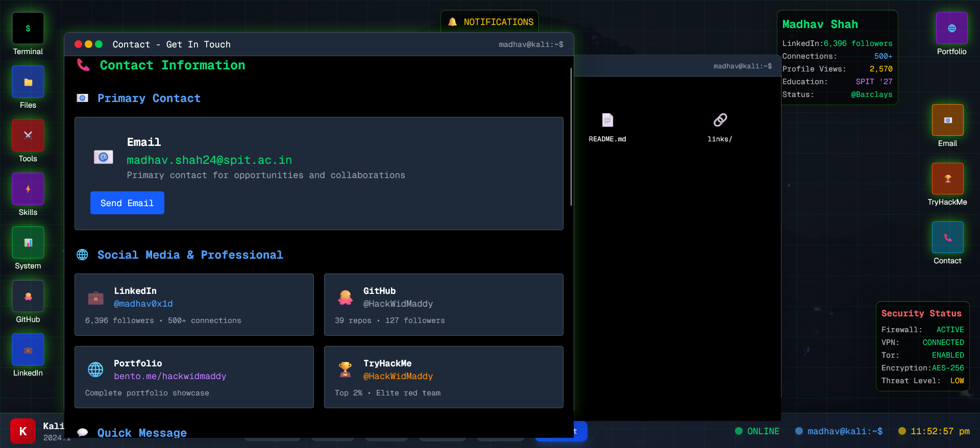Click the TryHackMe trophy icon in card
Screen dimensions: 980x448
click(345, 369)
